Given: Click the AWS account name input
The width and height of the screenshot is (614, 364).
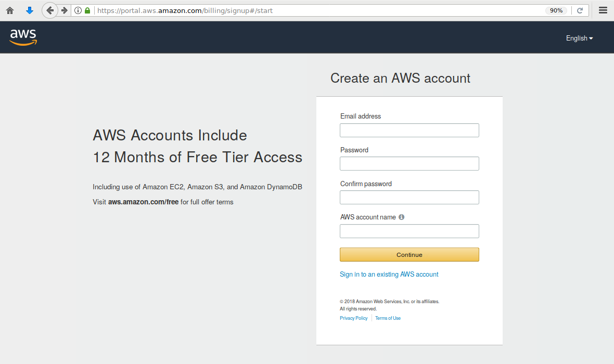Looking at the screenshot, I should tap(409, 231).
